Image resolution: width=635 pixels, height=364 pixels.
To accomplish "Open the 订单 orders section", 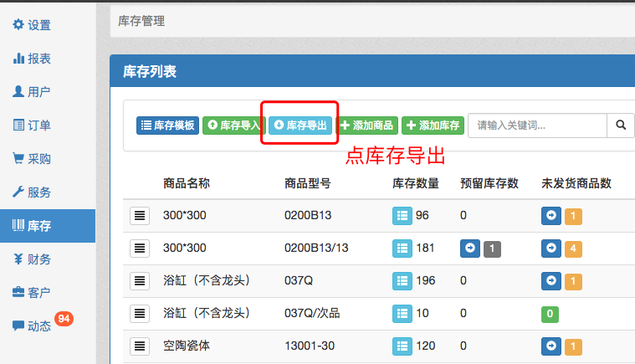I will [32, 126].
